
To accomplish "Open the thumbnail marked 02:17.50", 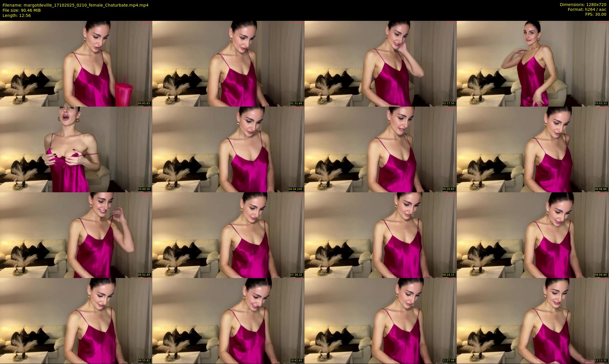I will click(x=380, y=63).
